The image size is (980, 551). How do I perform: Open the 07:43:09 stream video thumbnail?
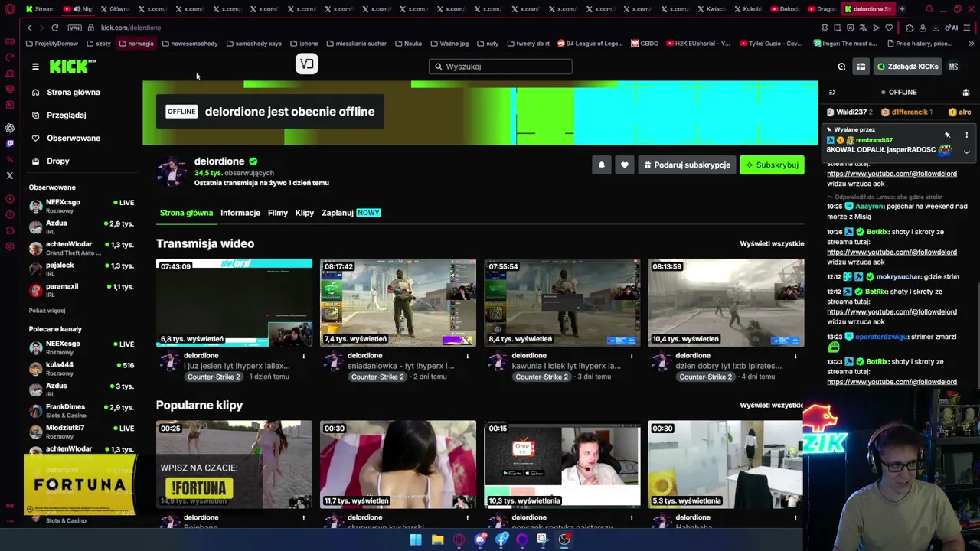234,303
